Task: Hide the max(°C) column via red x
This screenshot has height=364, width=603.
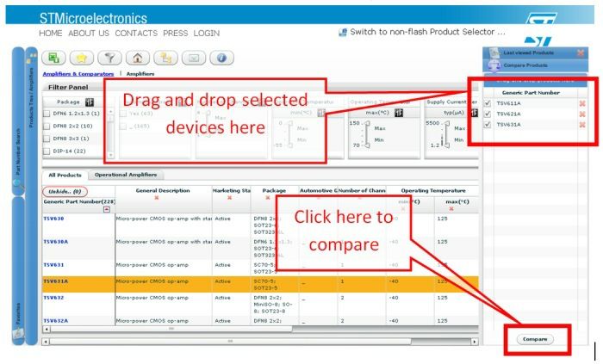Action: point(451,209)
